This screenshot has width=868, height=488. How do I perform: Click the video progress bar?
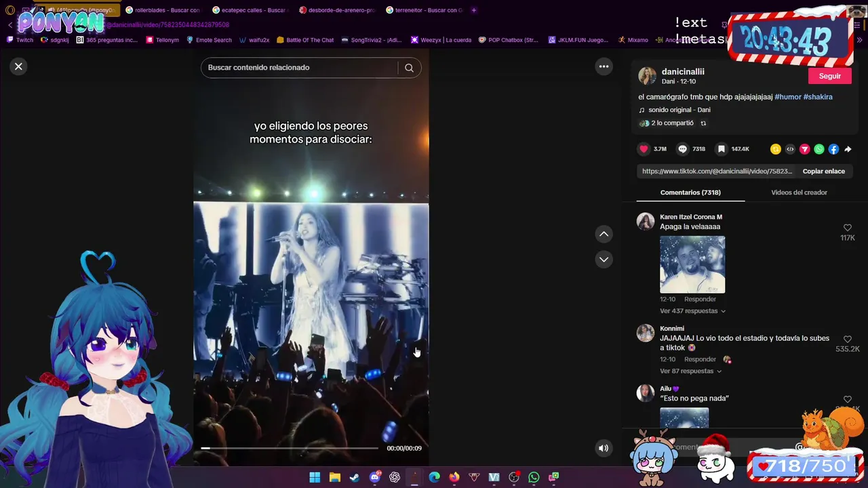(290, 448)
